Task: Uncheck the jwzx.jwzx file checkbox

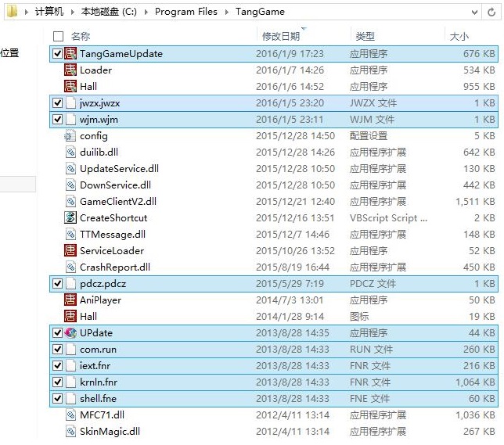Action: click(x=57, y=103)
